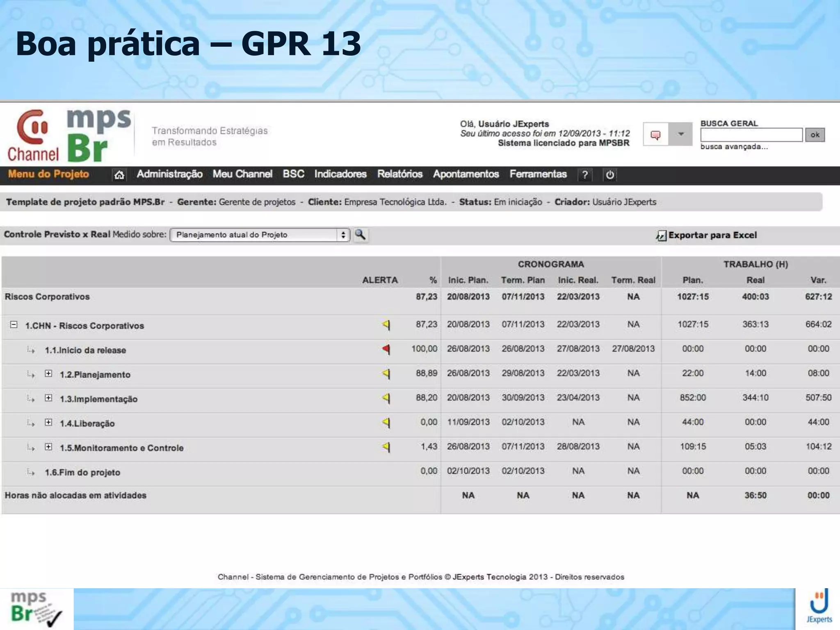This screenshot has height=630, width=840.
Task: Click Exportar para Excel link
Action: click(712, 235)
